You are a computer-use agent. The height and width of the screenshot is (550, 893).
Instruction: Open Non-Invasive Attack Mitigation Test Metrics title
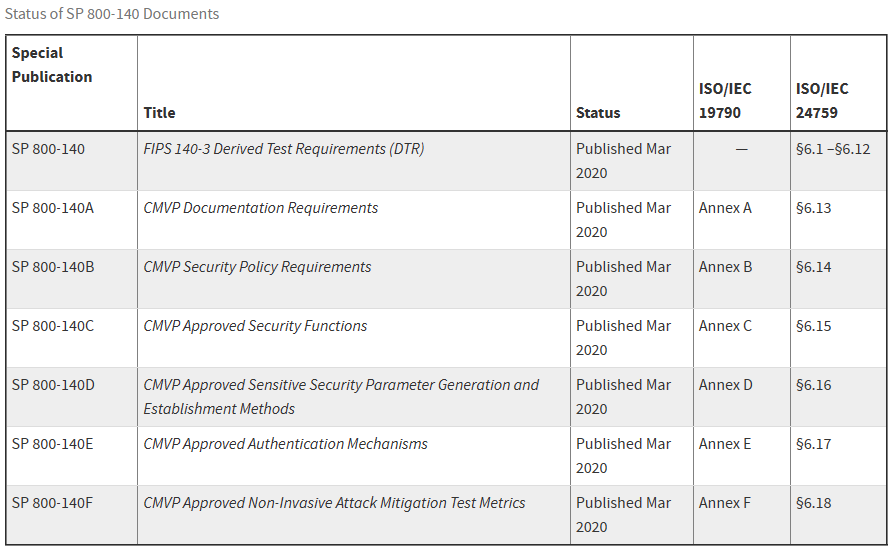tap(334, 503)
